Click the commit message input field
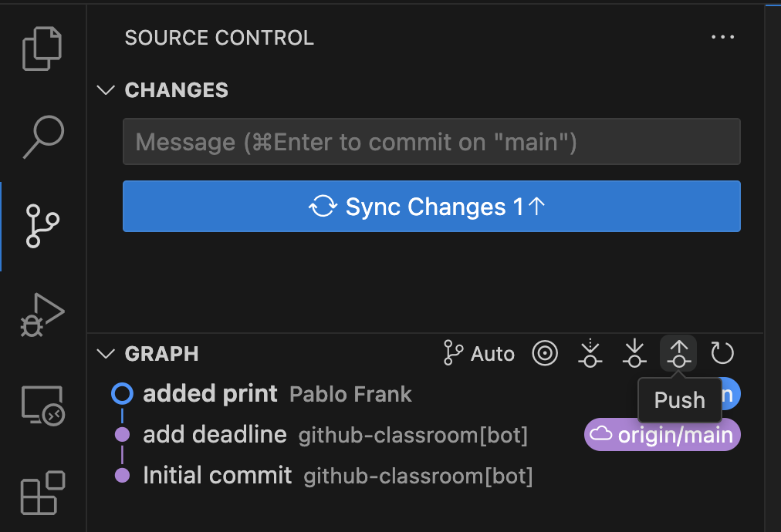The height and width of the screenshot is (532, 781). click(x=431, y=142)
